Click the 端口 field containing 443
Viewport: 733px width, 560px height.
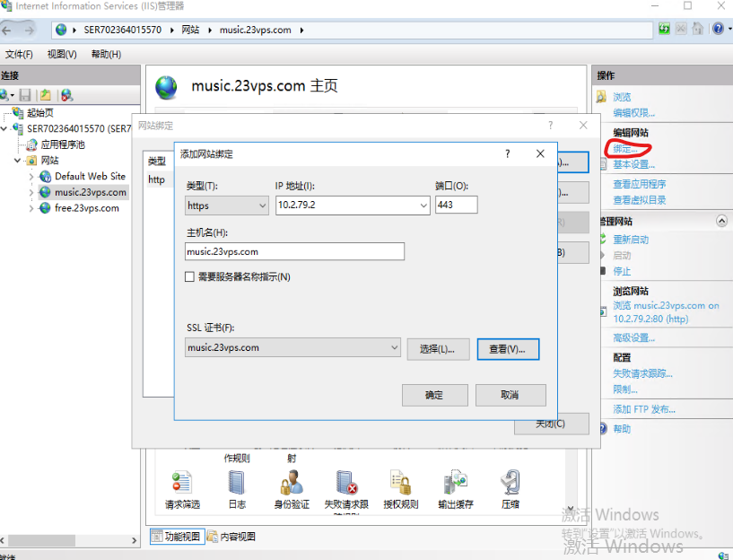coord(457,205)
